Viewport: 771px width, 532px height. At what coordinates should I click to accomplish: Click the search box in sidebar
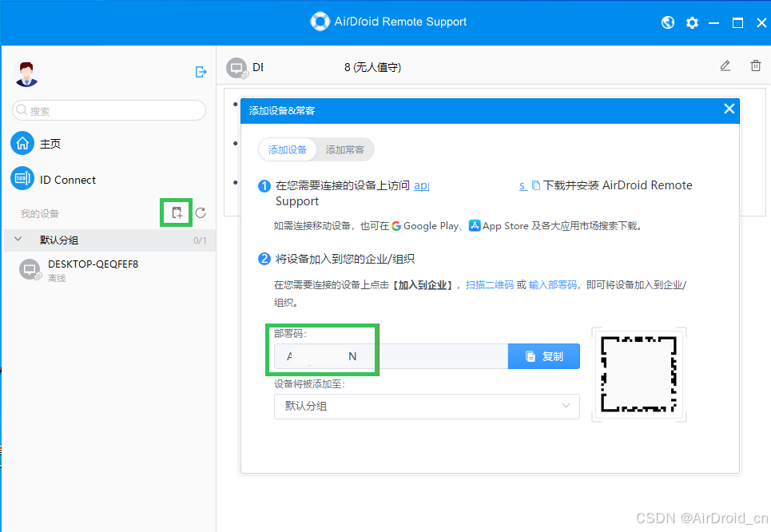pos(109,110)
